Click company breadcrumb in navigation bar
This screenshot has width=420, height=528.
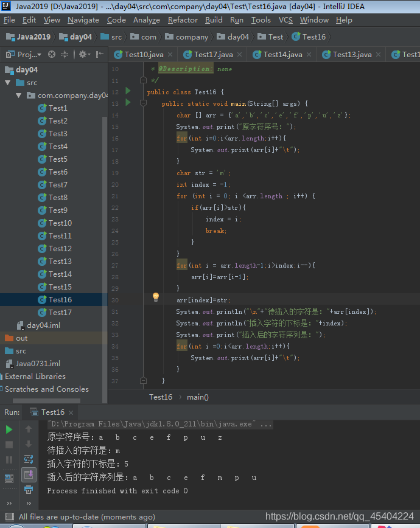tap(187, 36)
